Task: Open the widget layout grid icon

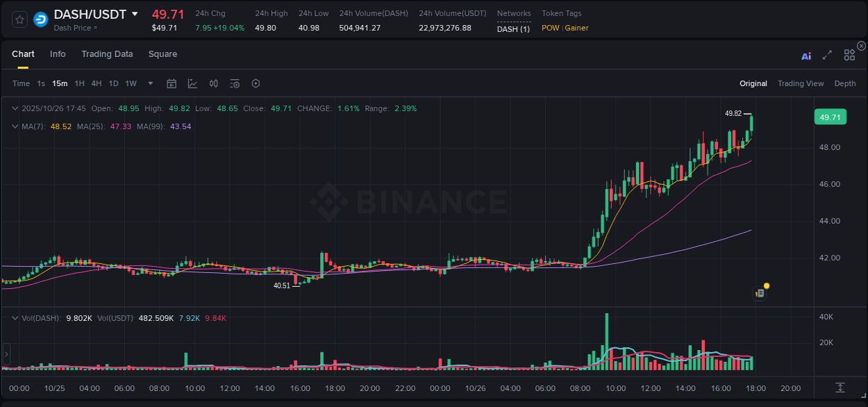Action: [x=849, y=55]
